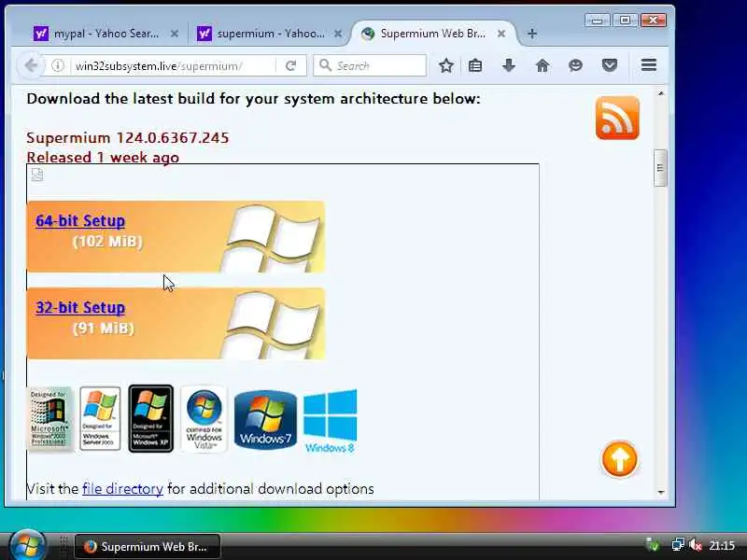Go back using the browser back arrow
This screenshot has height=560, width=747.
(31, 65)
